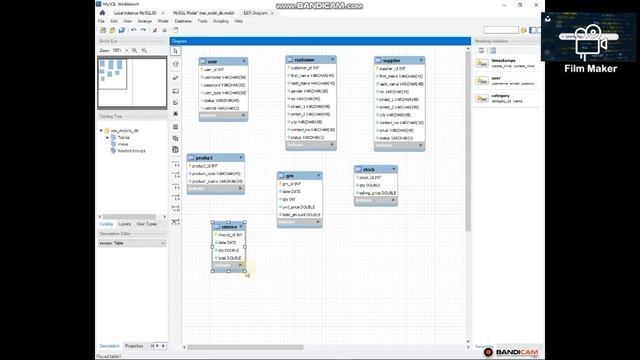This screenshot has height=360, width=640.
Task: Collapse the stock table header arrow
Action: [394, 169]
